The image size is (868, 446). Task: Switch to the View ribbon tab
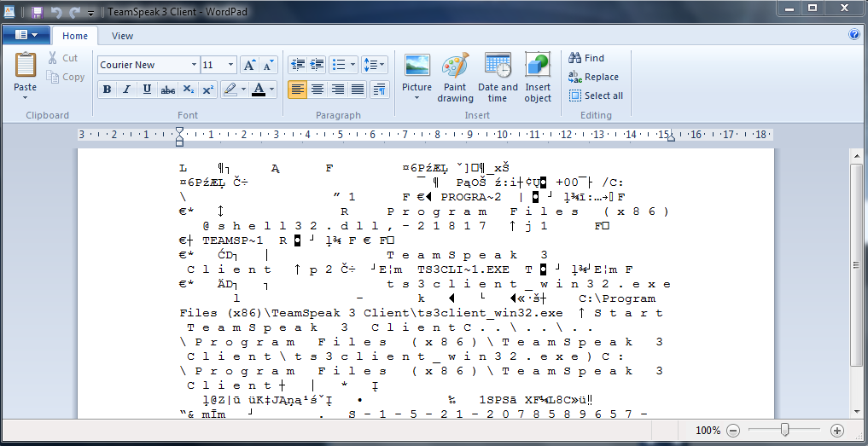coord(122,36)
